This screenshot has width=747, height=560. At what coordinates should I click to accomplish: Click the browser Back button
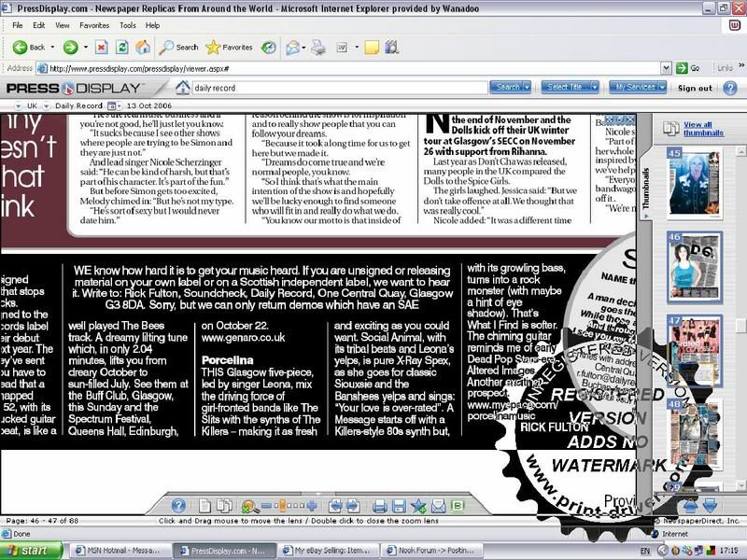29,48
